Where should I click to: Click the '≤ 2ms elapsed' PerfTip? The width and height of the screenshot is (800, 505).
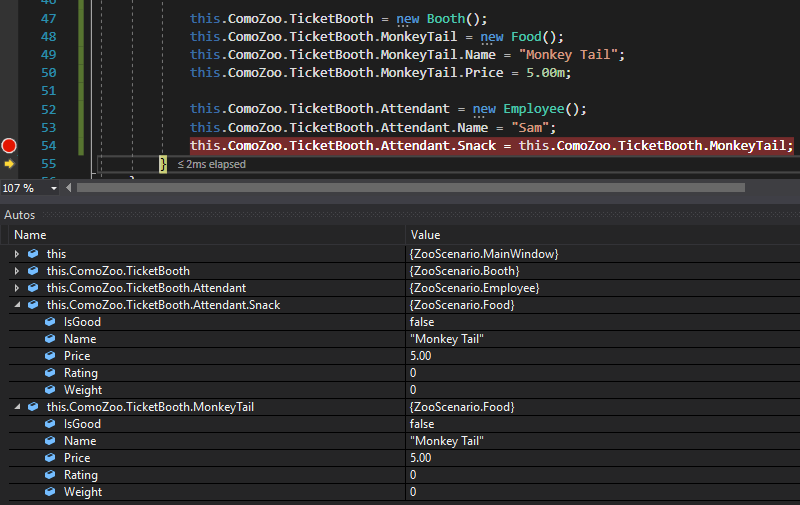(210, 164)
